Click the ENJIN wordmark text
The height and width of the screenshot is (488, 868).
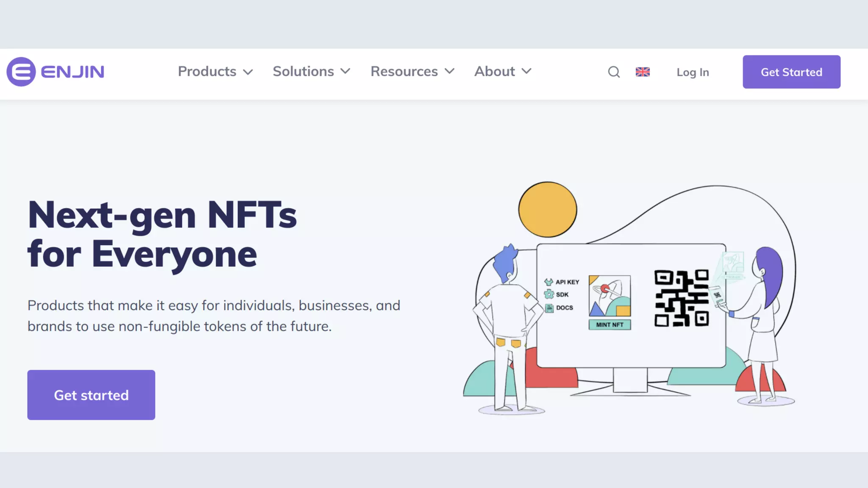coord(72,72)
